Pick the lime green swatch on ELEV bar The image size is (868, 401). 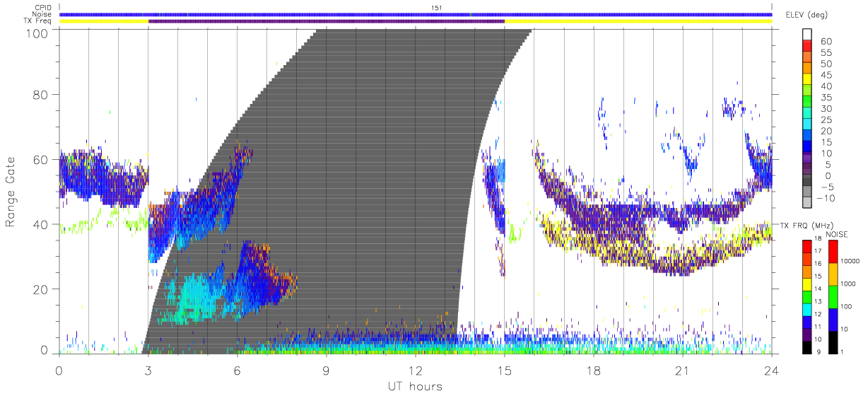pyautogui.click(x=807, y=90)
